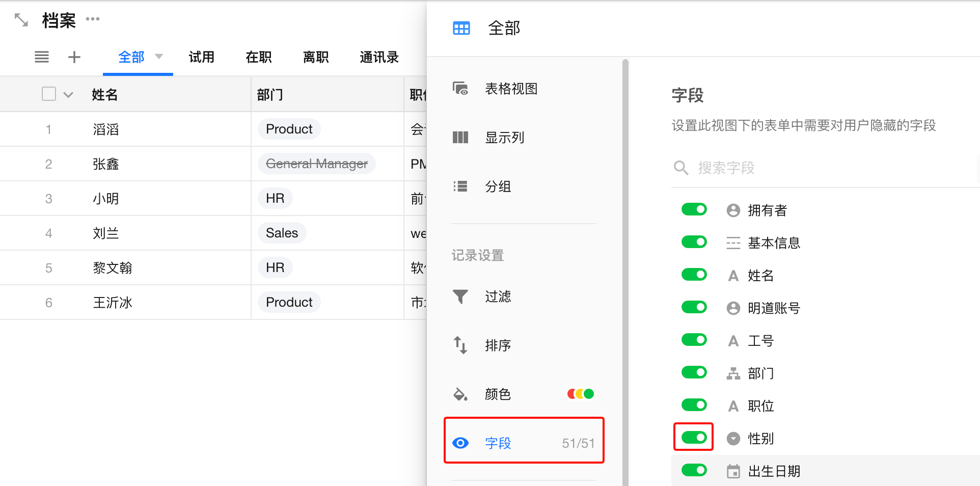The image size is (980, 486).
Task: Click the 搜索字段 search input
Action: 815,168
